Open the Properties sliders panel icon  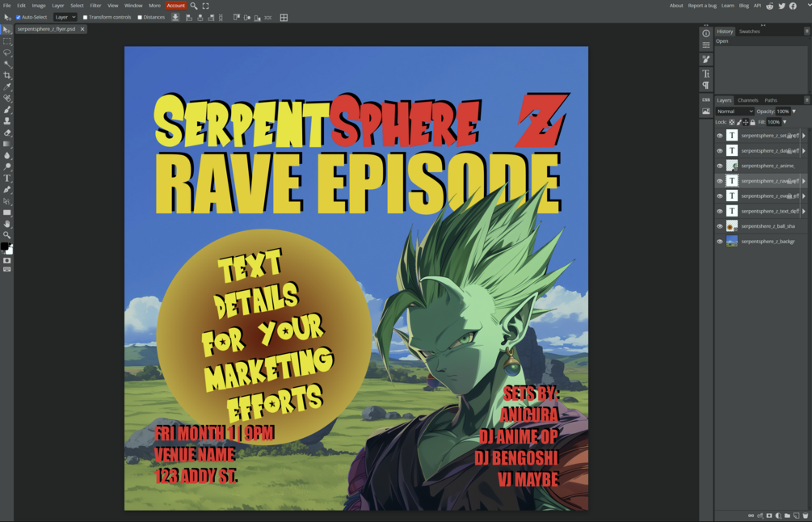point(706,45)
